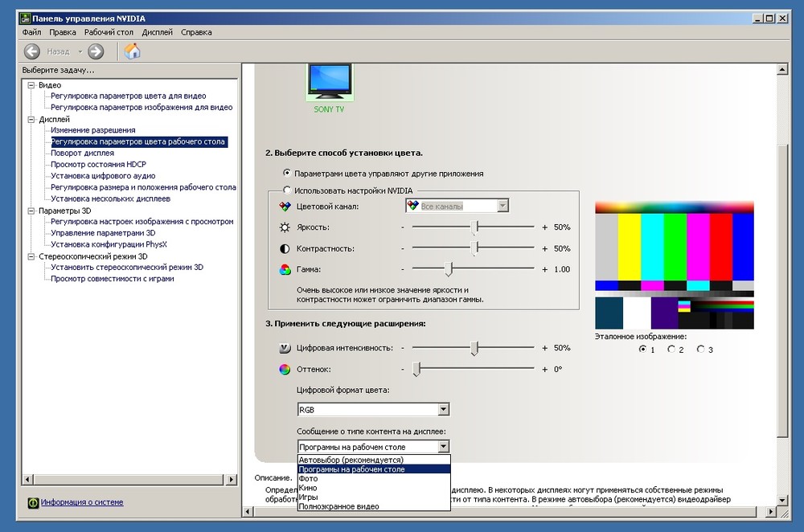Open 'Изменение разрешения' task
Screen dimensions: 804x532
(92, 130)
